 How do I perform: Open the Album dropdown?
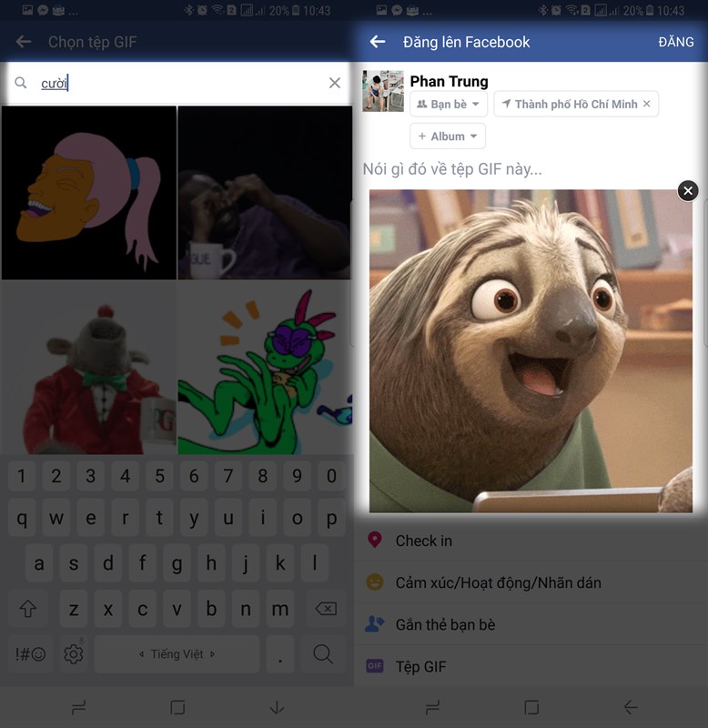tap(448, 136)
